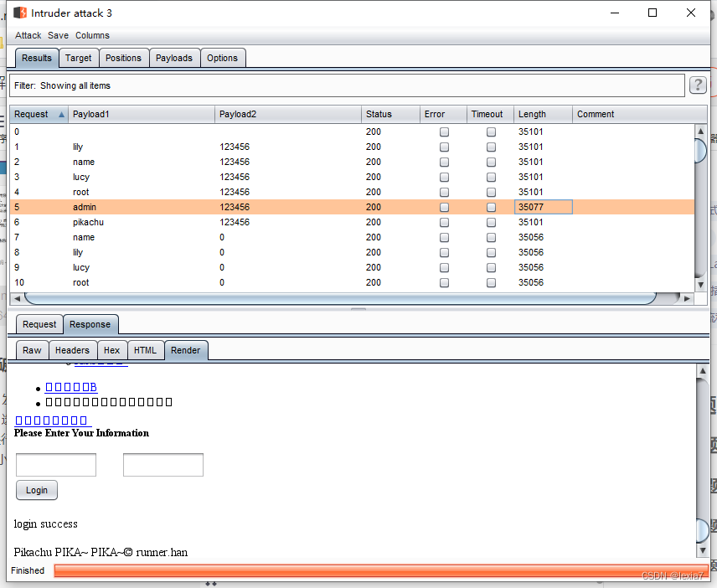Click results table scroll down arrow
The image size is (717, 588).
700,285
